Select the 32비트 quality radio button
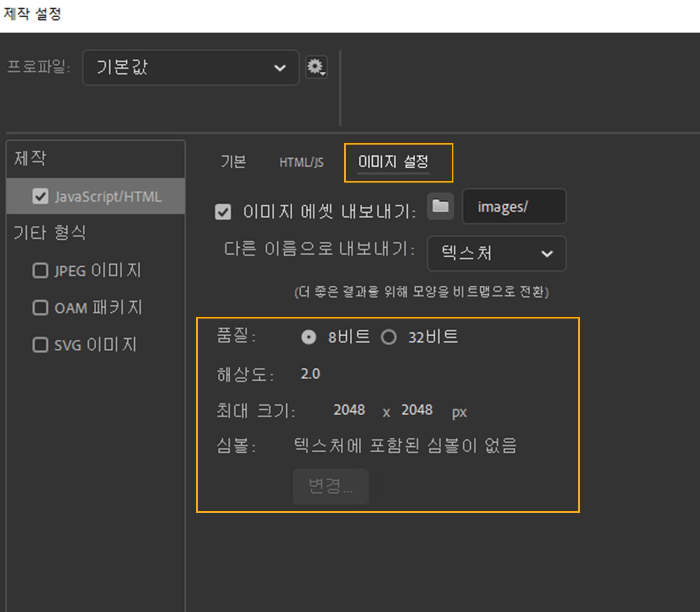 click(x=390, y=338)
